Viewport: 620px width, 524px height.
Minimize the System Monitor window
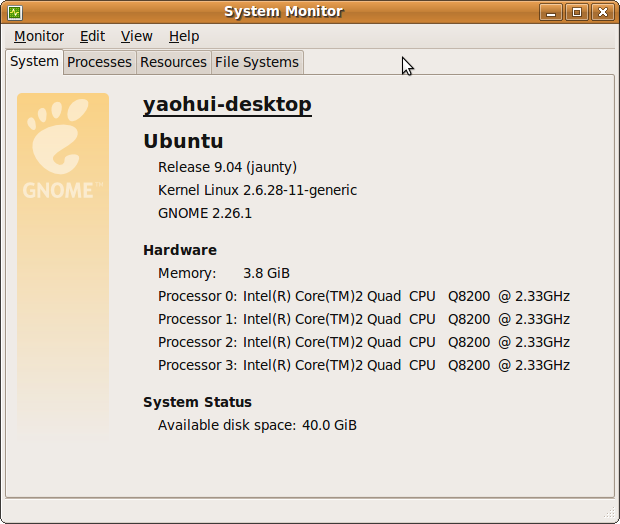551,12
